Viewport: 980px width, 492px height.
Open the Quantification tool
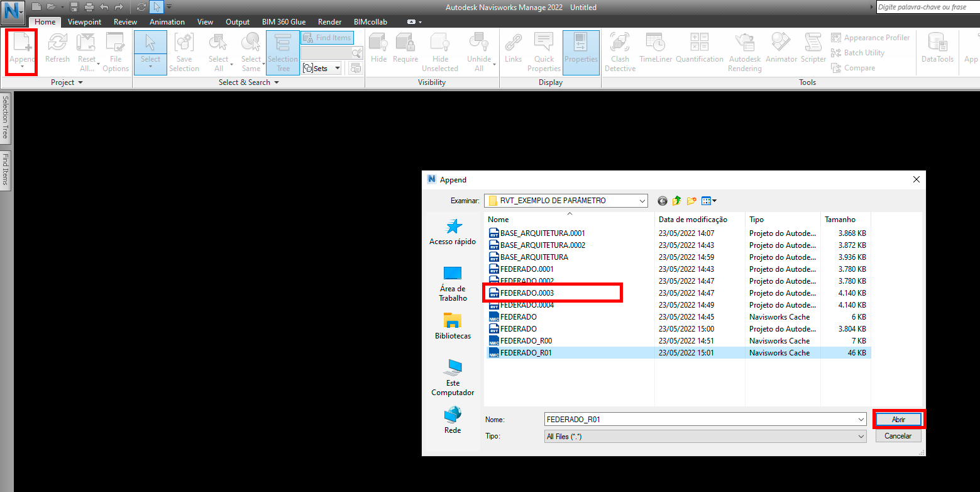tap(700, 48)
